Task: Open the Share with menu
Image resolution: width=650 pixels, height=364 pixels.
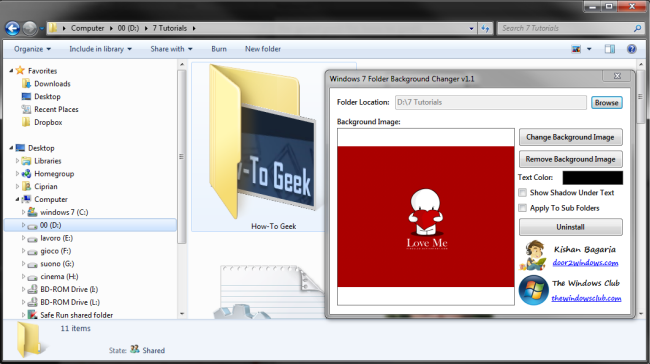Action: 172,49
